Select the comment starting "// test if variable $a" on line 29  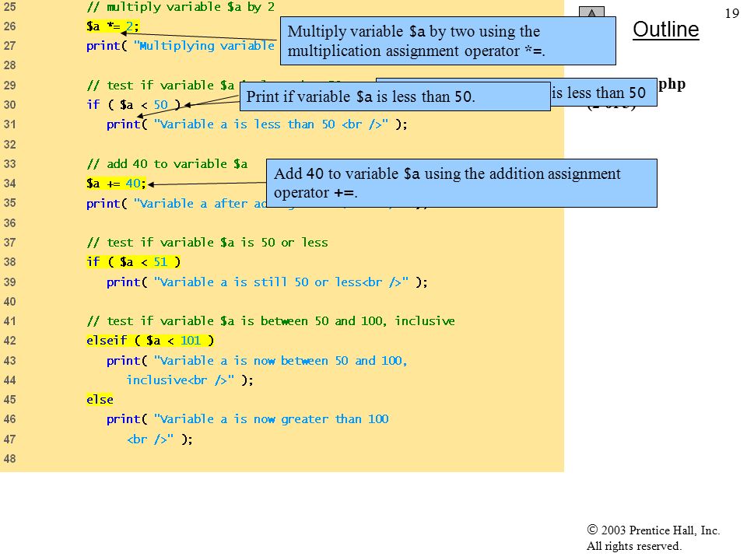(x=163, y=86)
